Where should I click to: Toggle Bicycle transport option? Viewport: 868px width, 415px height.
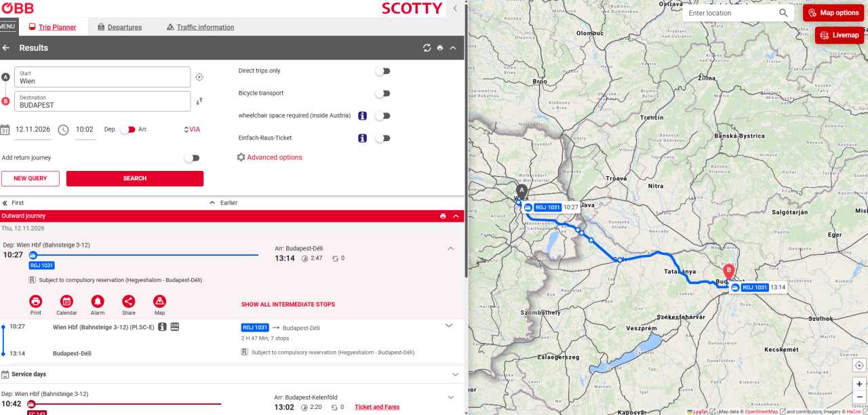383,94
